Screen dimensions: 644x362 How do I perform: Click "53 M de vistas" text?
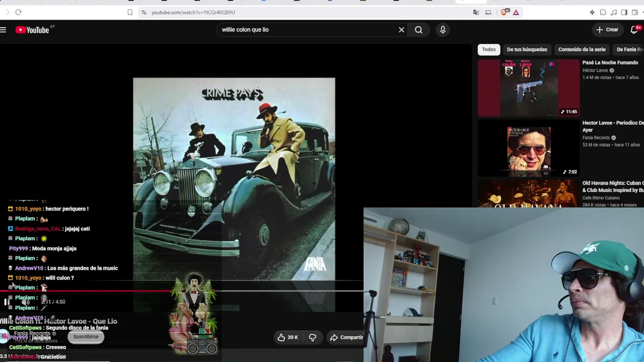[597, 145]
